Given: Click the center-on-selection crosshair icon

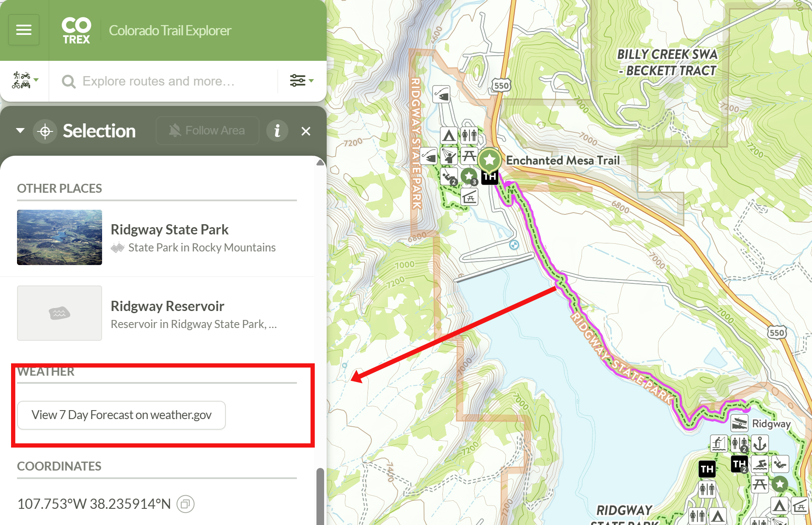Looking at the screenshot, I should [x=46, y=131].
